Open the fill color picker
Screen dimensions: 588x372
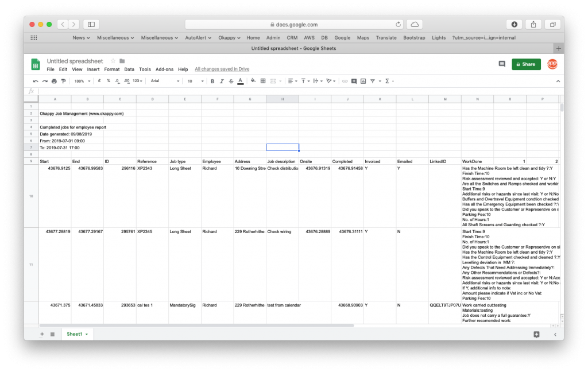(x=253, y=81)
